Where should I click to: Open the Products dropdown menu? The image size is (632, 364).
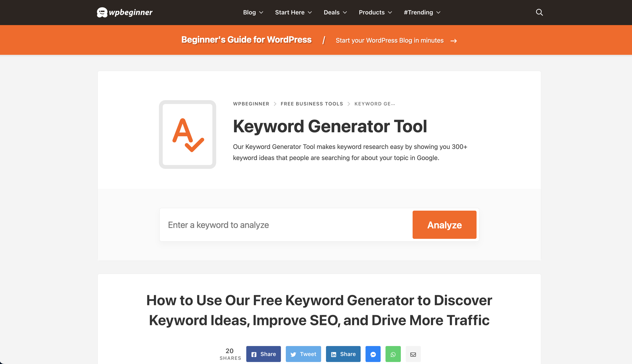374,12
